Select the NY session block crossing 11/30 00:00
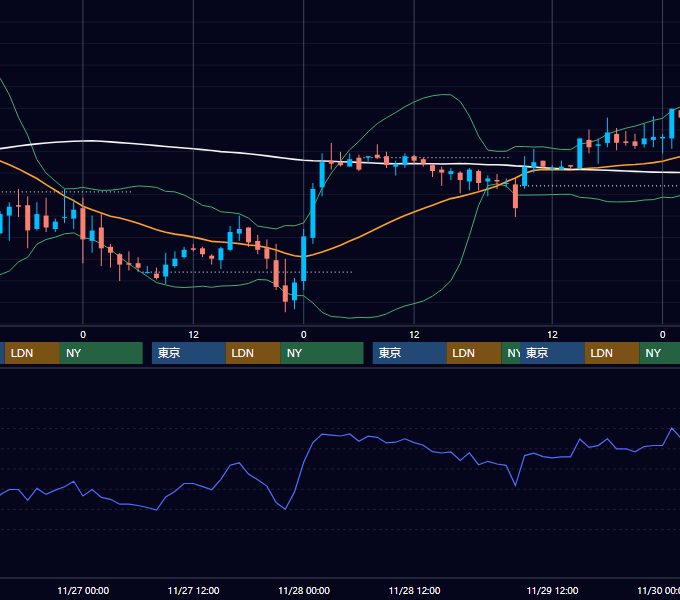The width and height of the screenshot is (680, 600). 660,353
